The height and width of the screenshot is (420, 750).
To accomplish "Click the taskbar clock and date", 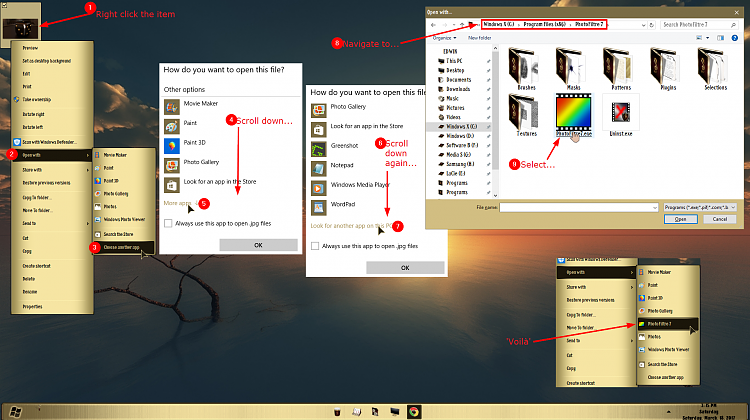I will click(708, 412).
